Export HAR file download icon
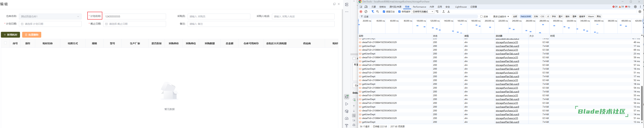Viewport: 644px width, 128px height. click(x=448, y=12)
